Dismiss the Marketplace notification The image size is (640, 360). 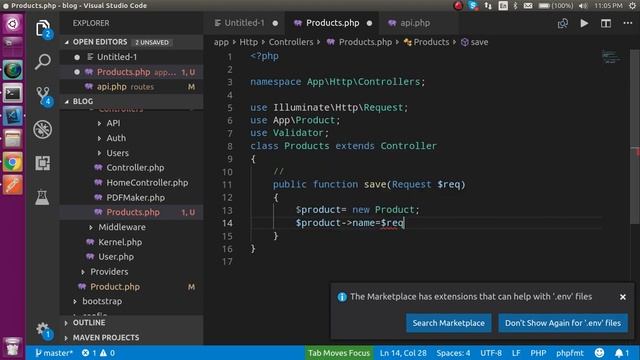[622, 297]
